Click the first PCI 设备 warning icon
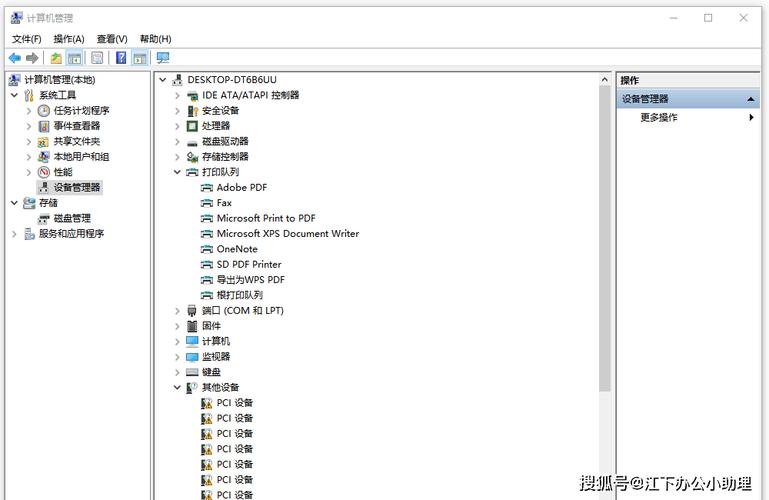The width and height of the screenshot is (769, 500). click(x=206, y=403)
